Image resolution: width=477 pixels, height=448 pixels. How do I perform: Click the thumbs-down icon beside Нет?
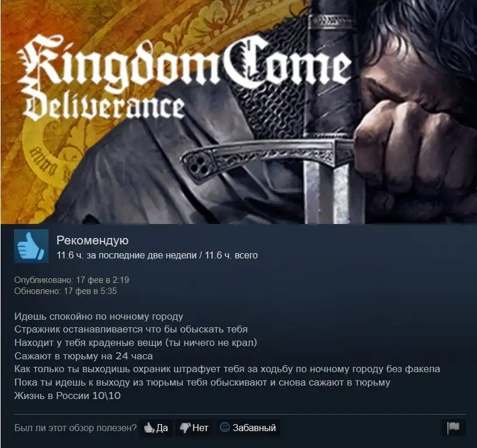[x=185, y=428]
